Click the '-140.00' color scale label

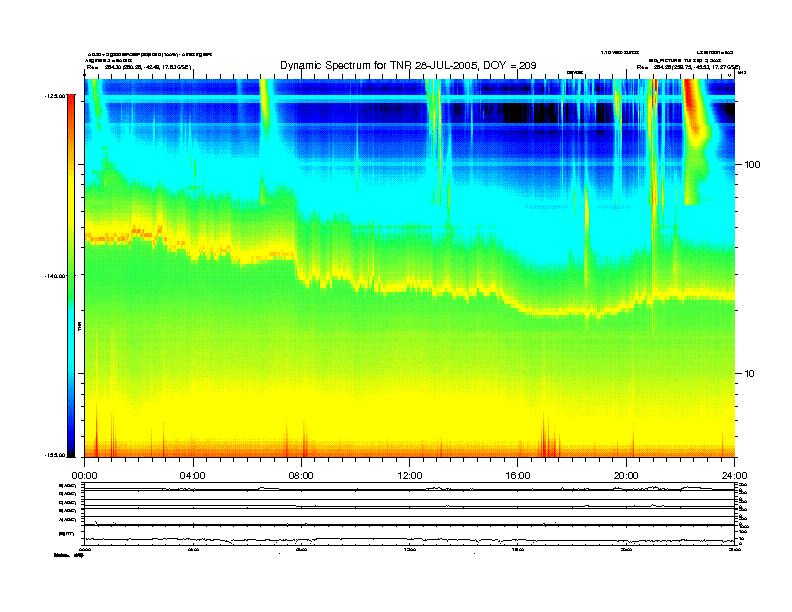tap(55, 276)
